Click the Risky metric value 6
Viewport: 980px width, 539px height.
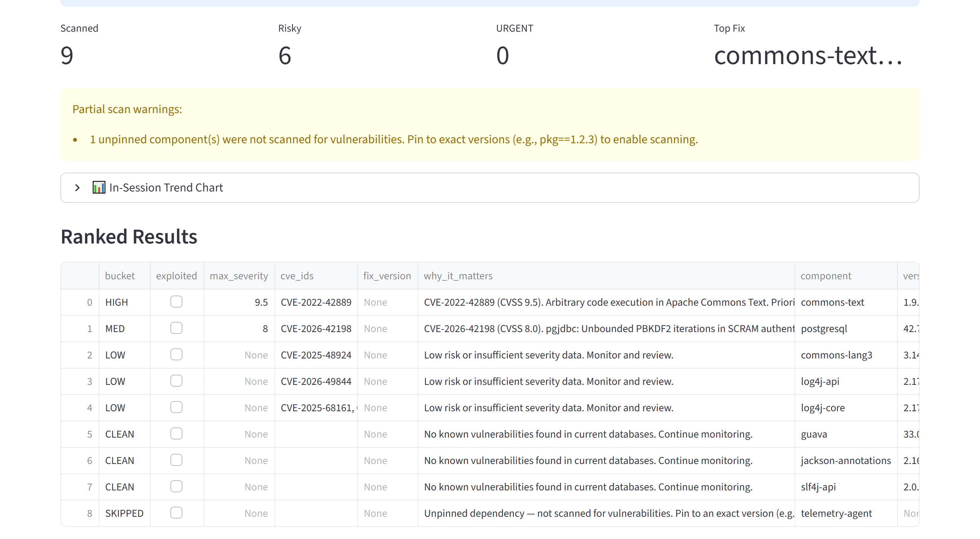285,55
